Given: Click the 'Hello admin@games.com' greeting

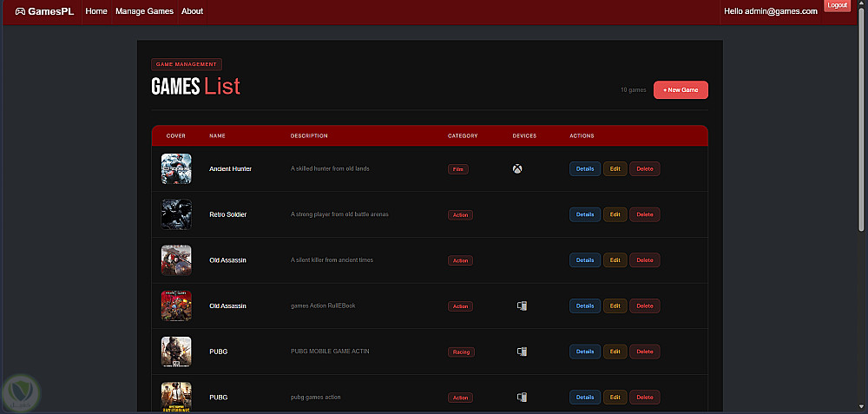Looking at the screenshot, I should click(x=771, y=11).
